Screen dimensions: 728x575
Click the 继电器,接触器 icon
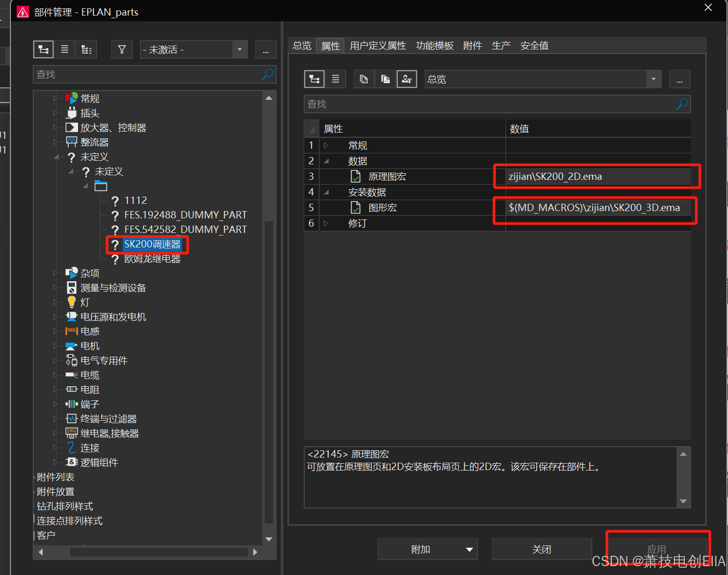point(71,433)
